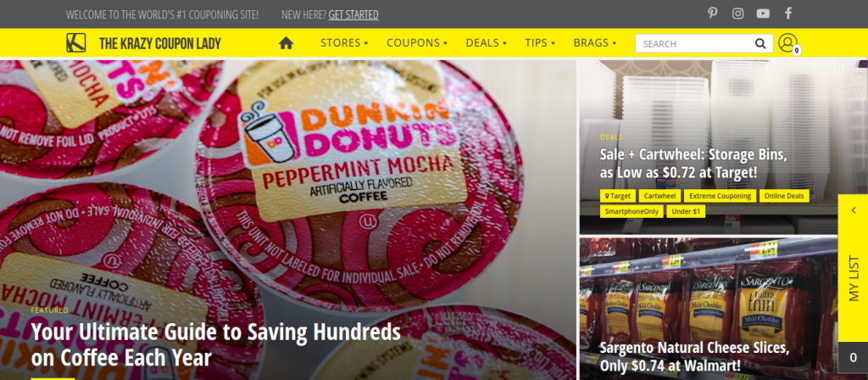Open the YouTube social icon
This screenshot has height=380, width=868.
(x=763, y=14)
